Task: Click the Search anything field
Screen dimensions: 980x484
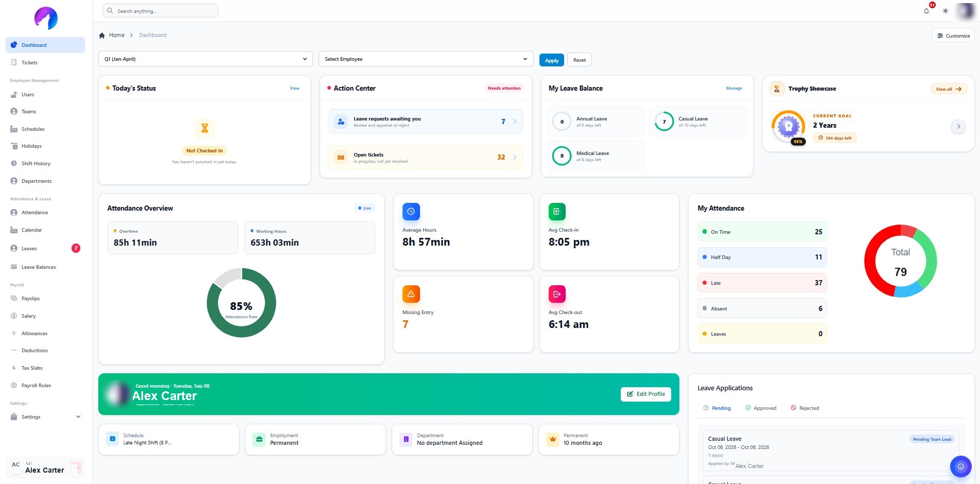Action: [x=160, y=11]
